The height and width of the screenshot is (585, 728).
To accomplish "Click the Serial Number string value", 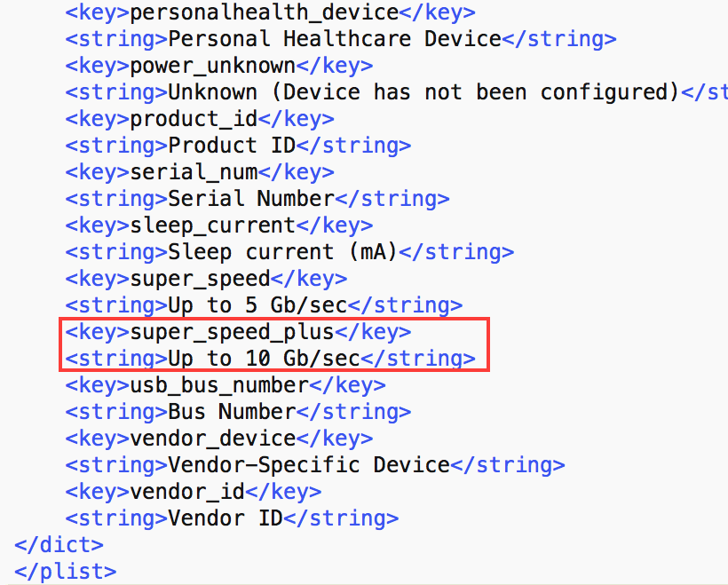I will pos(251,199).
